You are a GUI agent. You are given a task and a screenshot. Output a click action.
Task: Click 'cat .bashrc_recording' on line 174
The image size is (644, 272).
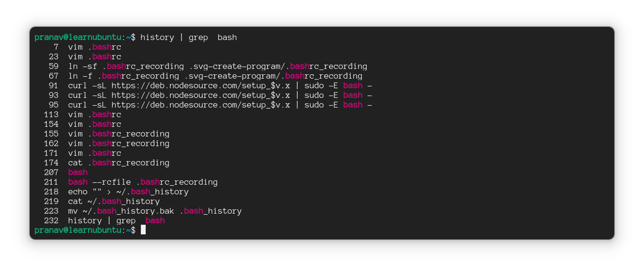pyautogui.click(x=119, y=163)
